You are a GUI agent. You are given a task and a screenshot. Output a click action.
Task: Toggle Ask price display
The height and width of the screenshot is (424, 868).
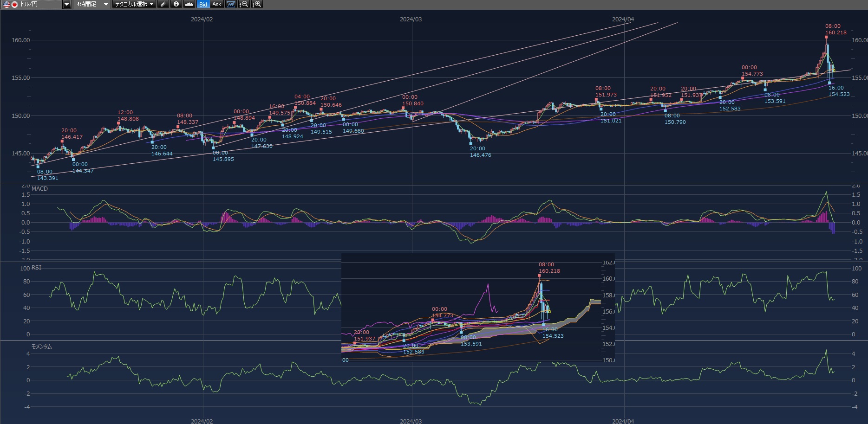coord(216,4)
